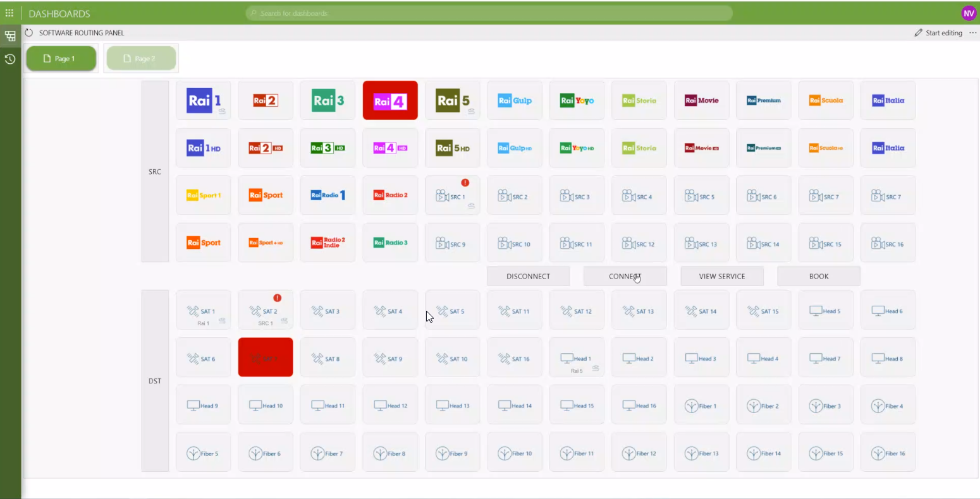Select the Rai Yoyo source tile
The image size is (980, 499).
click(x=577, y=100)
